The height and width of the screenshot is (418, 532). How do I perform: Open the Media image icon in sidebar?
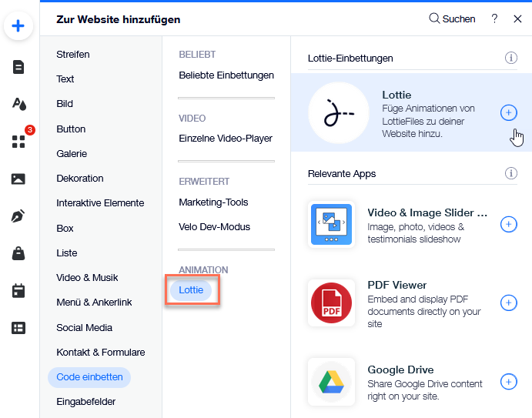[18, 179]
